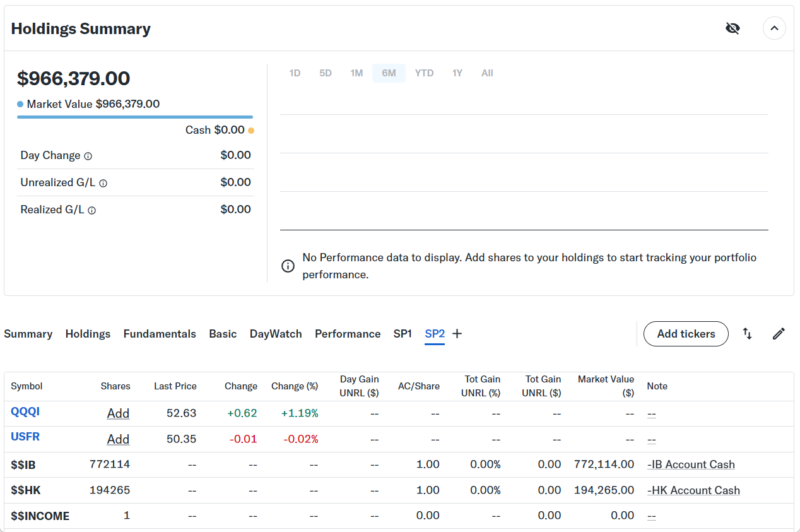The height and width of the screenshot is (532, 800).
Task: Click the pencil edit icon
Action: pyautogui.click(x=779, y=334)
